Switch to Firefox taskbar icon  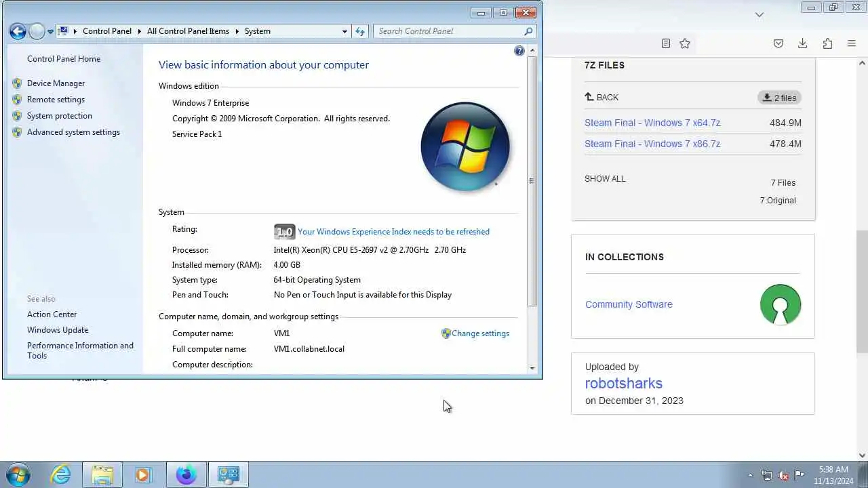point(186,474)
